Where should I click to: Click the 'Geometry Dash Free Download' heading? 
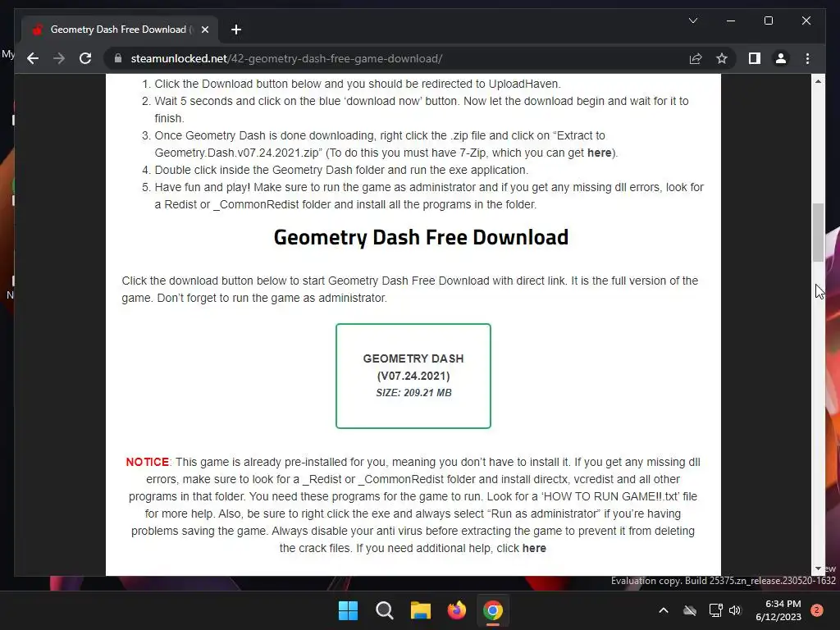pos(421,237)
